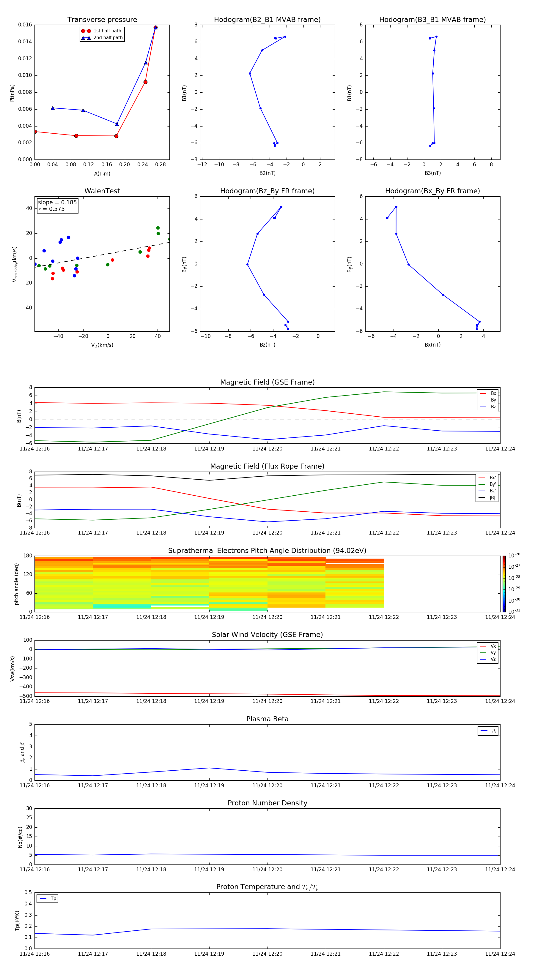Select the 'slope = 0.185' annotation
535x980 pixels.
[x=57, y=203]
